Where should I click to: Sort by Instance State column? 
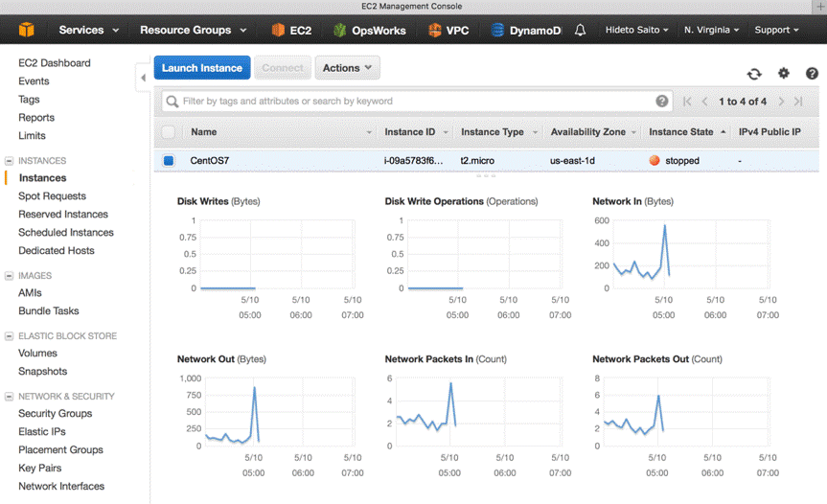681,132
